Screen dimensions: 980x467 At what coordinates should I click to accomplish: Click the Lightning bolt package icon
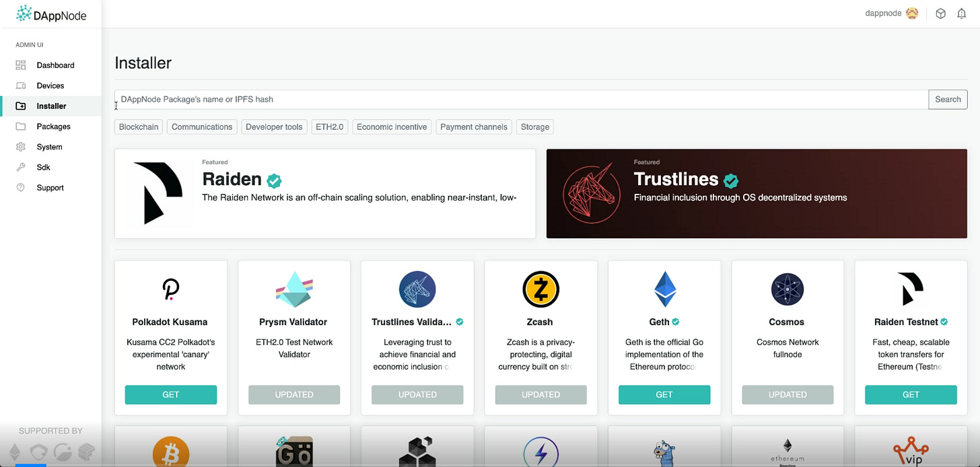[x=540, y=452]
